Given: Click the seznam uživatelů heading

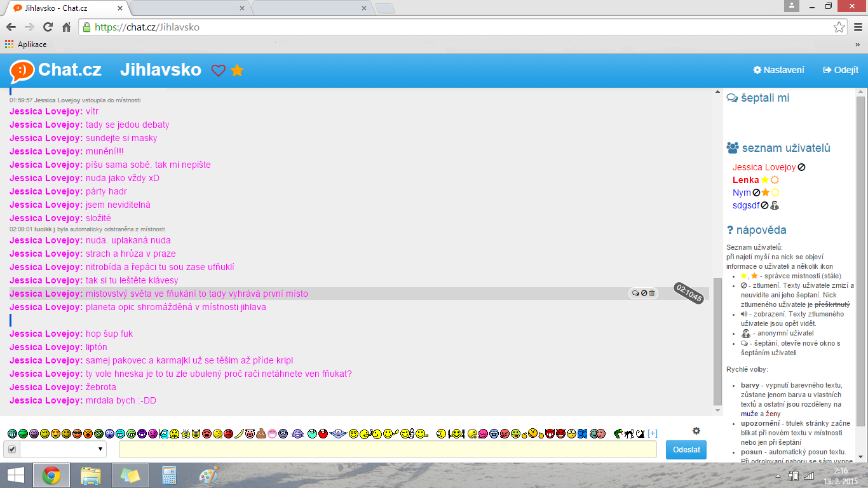Looking at the screenshot, I should pyautogui.click(x=778, y=148).
